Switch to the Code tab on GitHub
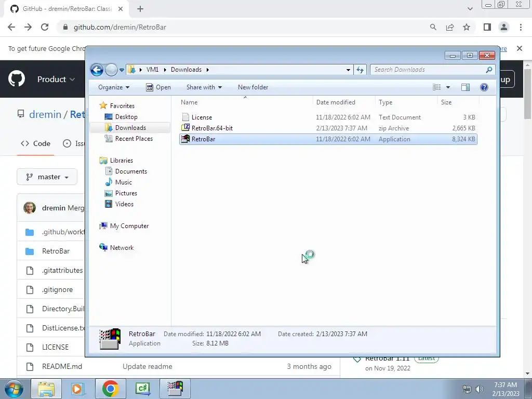532x399 pixels. coord(36,143)
